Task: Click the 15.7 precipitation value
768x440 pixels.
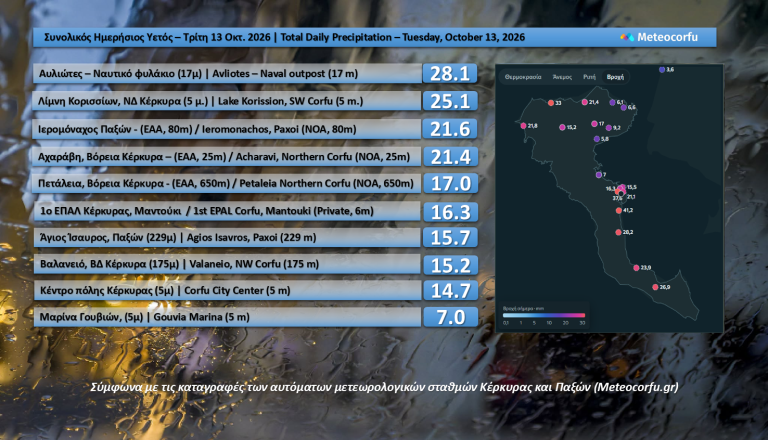Action: [x=451, y=238]
